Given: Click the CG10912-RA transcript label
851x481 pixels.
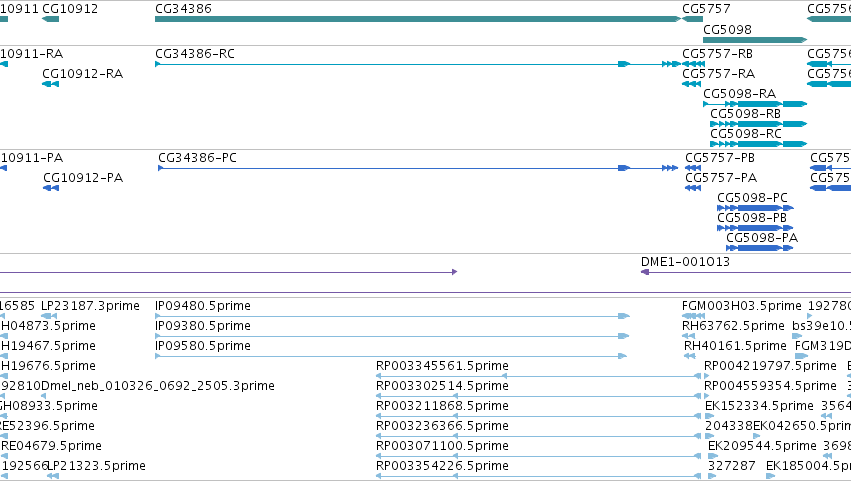Looking at the screenshot, I should point(82,74).
